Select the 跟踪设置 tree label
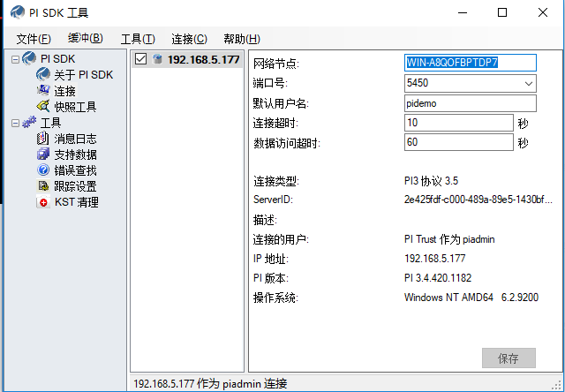 pos(75,186)
